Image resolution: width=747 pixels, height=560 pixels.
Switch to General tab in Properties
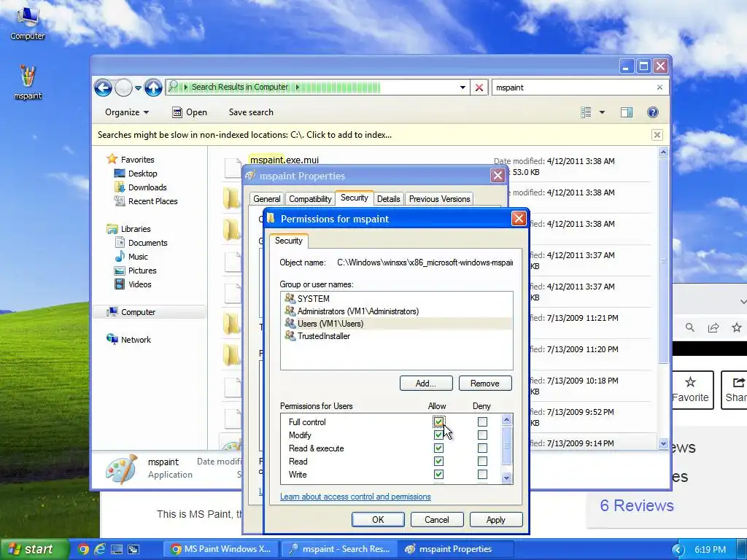point(267,199)
